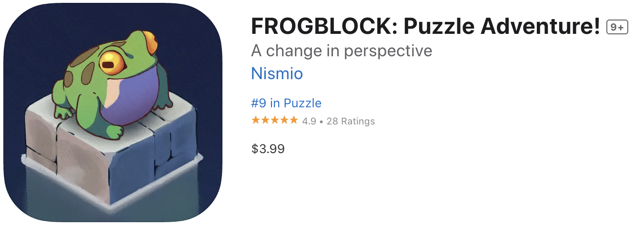Click the 28 Ratings text

[x=351, y=121]
